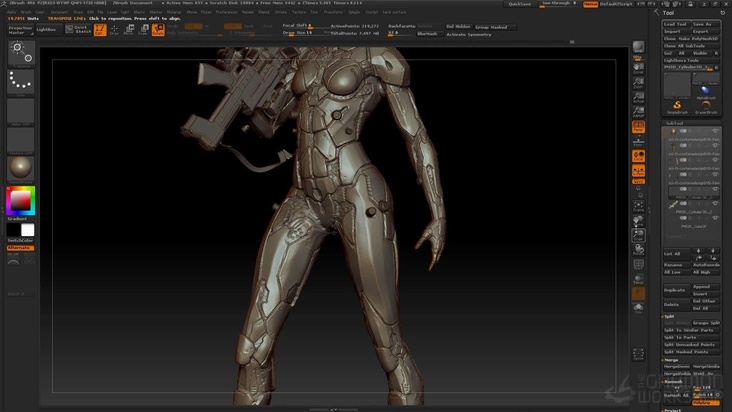Toggle the PolyGrp option
Image resolution: width=732 pixels, height=412 pixels.
705,403
